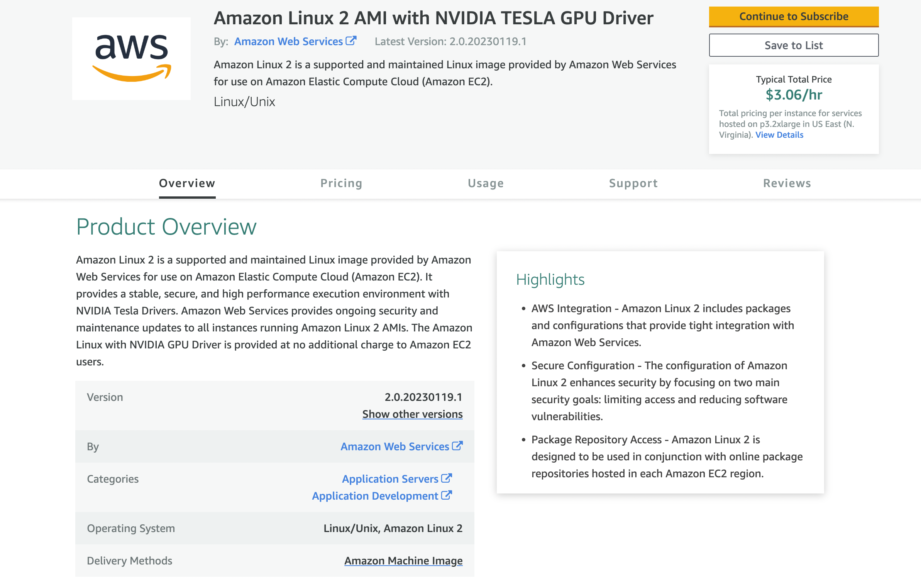
Task: Click Continue to Subscribe button
Action: [794, 17]
